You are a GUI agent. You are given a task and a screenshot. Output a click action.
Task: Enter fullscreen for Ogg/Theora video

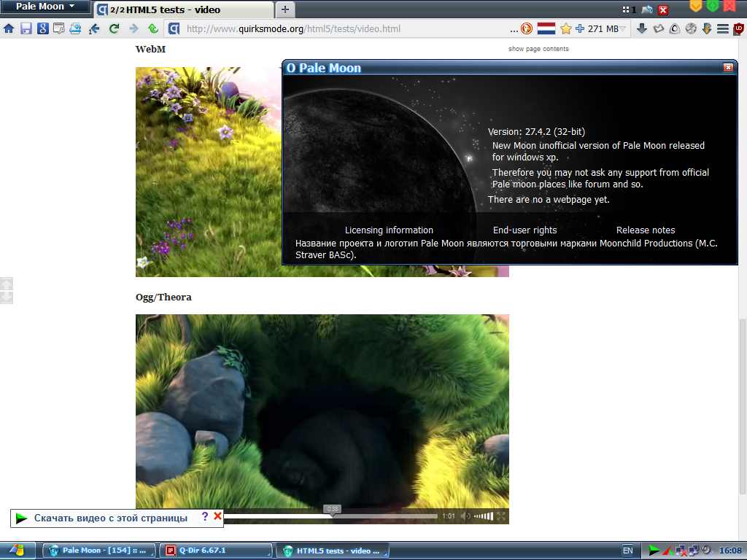[x=501, y=516]
